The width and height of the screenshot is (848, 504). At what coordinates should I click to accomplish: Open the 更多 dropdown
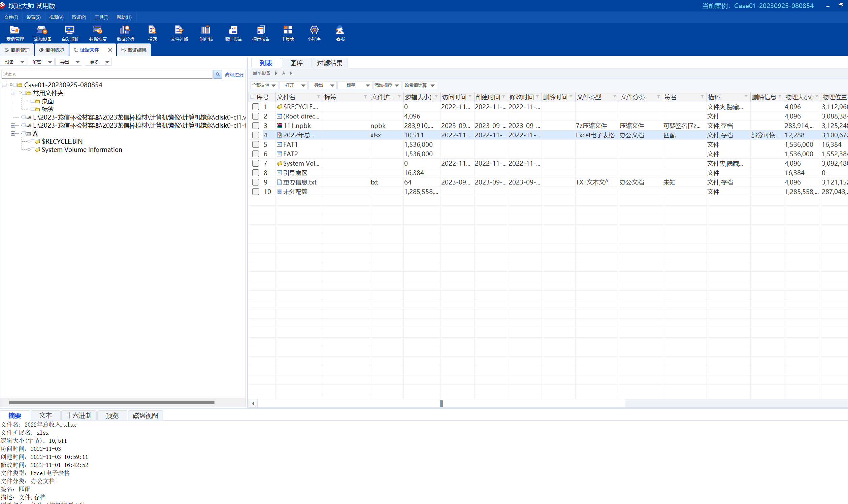(99, 62)
